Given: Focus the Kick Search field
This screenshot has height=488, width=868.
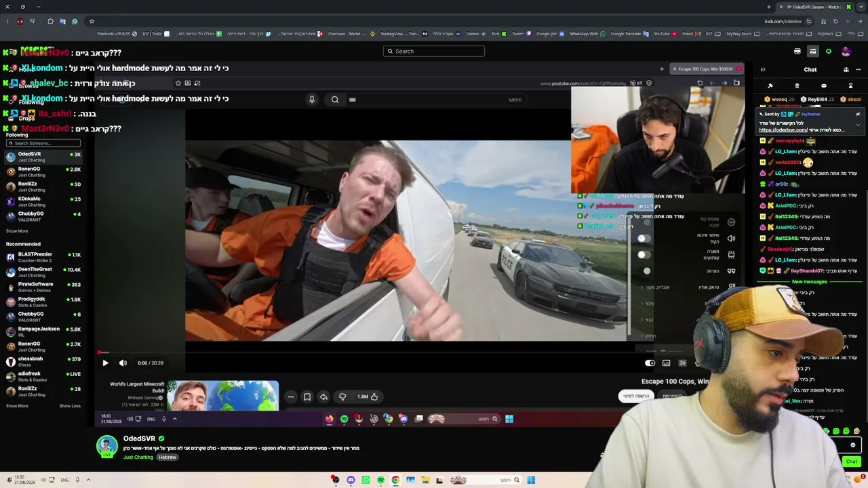Looking at the screenshot, I should point(434,51).
